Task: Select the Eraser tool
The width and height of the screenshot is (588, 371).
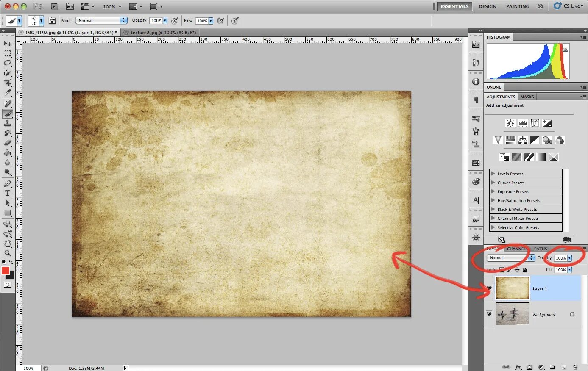Action: click(8, 143)
